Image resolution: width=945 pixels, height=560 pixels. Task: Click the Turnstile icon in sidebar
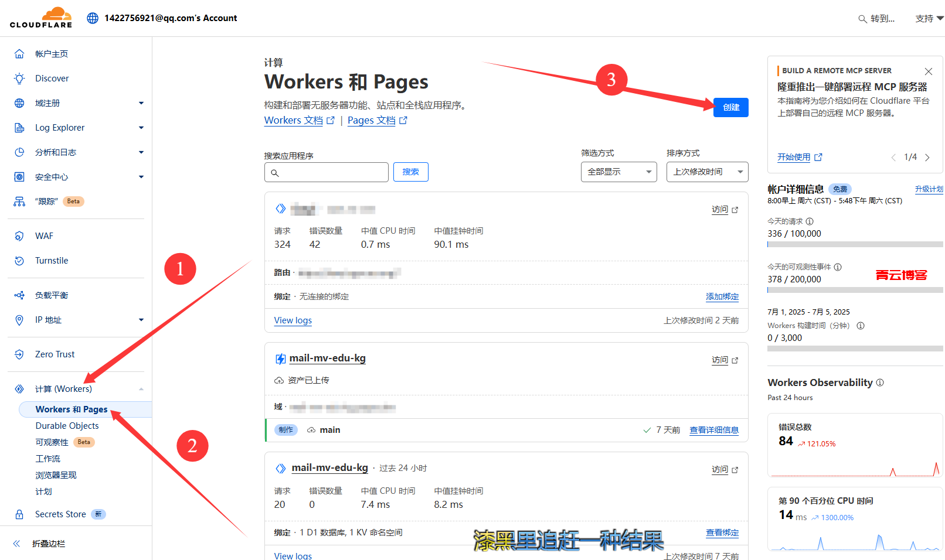coord(19,261)
